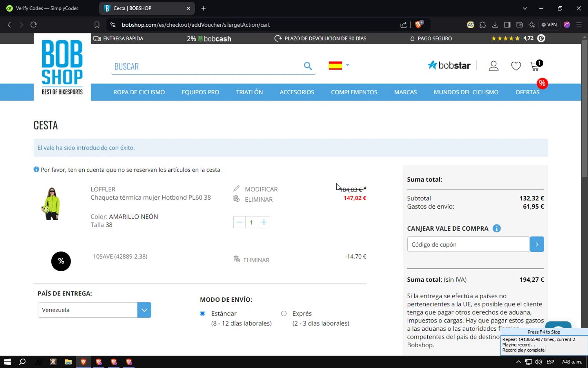Open ACCESORIOS menu
The width and height of the screenshot is (588, 368).
[x=297, y=92]
